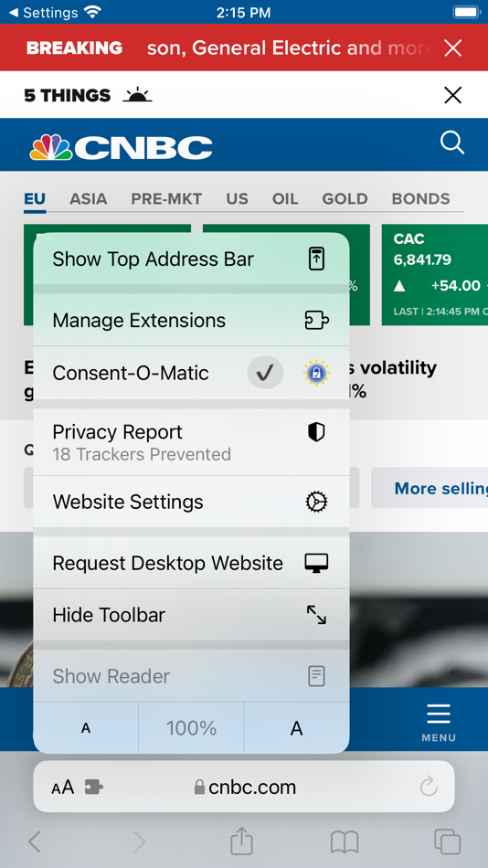Open the hamburger MENU button
488x868 pixels.
[439, 723]
